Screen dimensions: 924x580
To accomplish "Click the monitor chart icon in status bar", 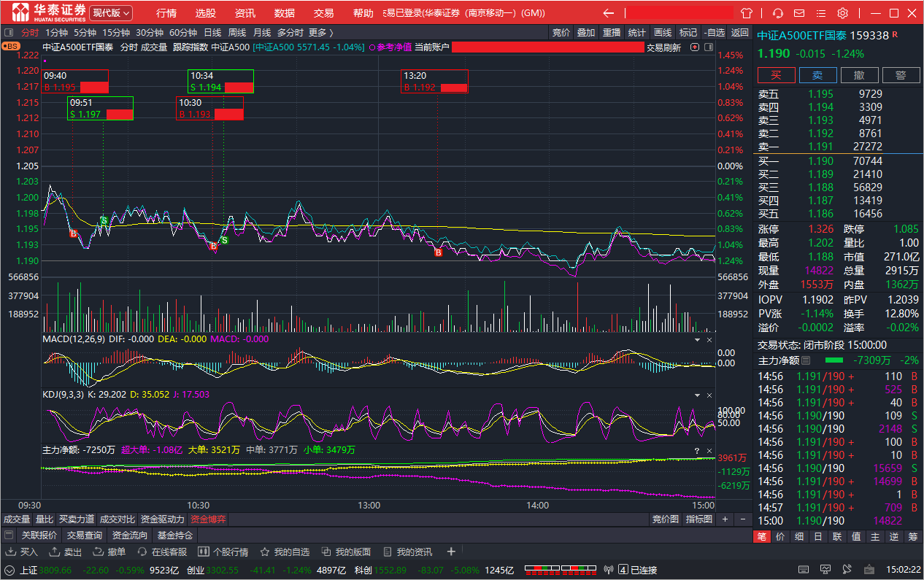I will click(825, 570).
